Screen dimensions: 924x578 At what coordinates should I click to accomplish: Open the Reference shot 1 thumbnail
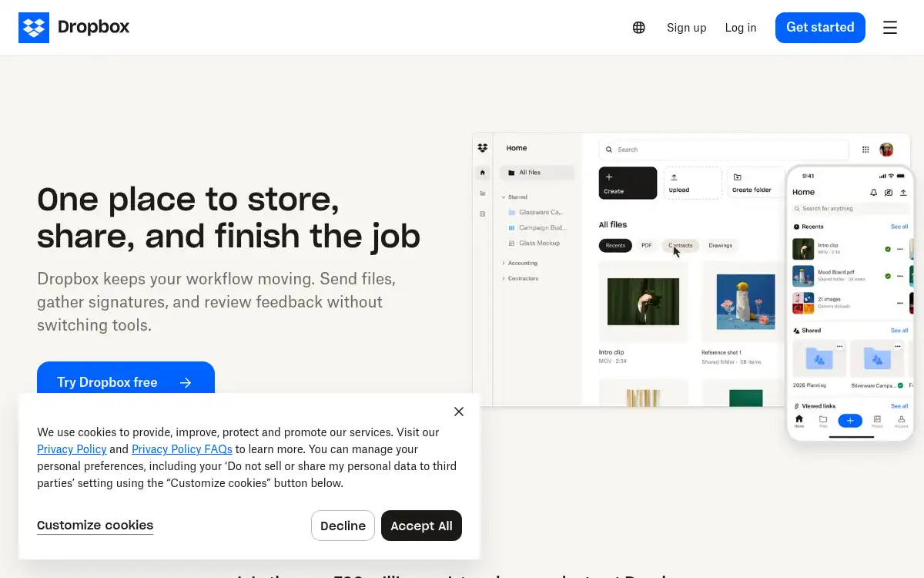(745, 301)
